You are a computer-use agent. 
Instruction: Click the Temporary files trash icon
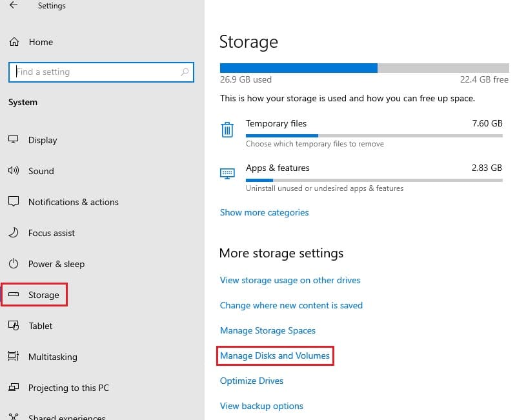[227, 130]
